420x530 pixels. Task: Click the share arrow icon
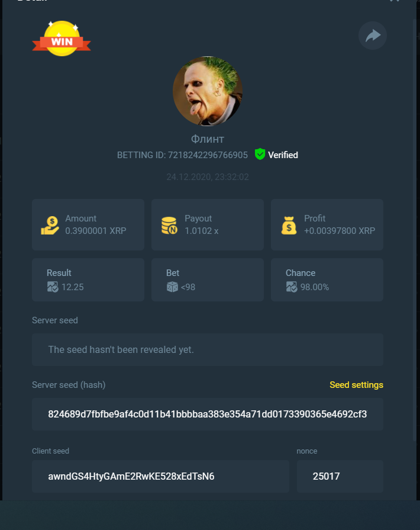click(x=373, y=36)
